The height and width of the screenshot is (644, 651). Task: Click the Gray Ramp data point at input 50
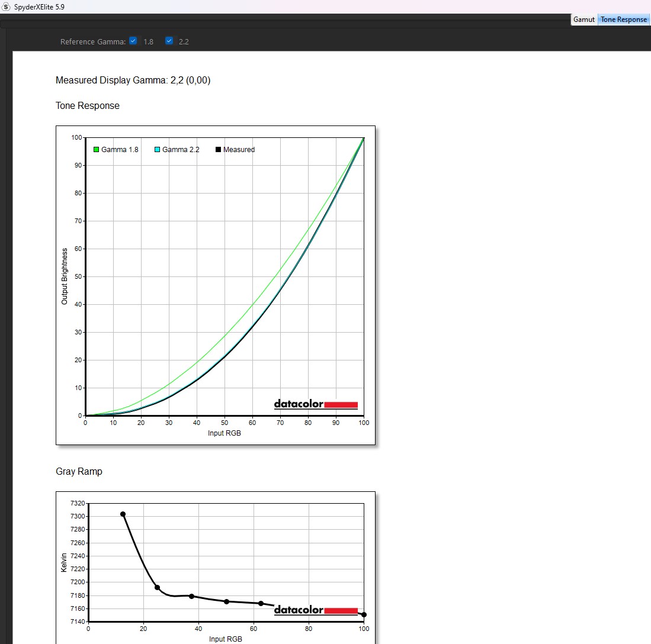click(x=226, y=601)
